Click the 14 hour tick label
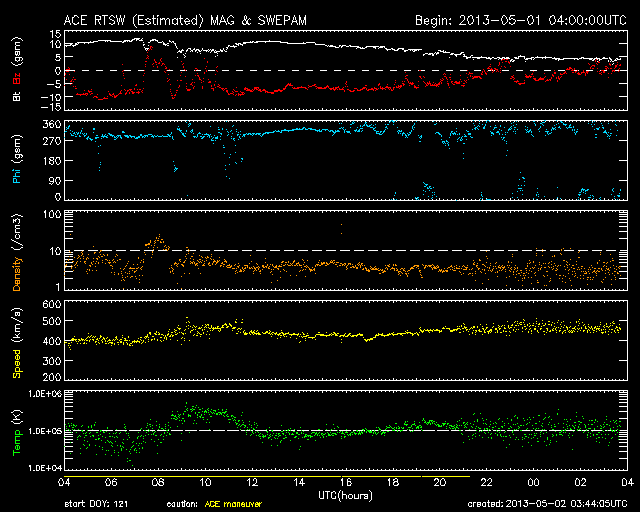The width and height of the screenshot is (640, 512). (x=299, y=481)
